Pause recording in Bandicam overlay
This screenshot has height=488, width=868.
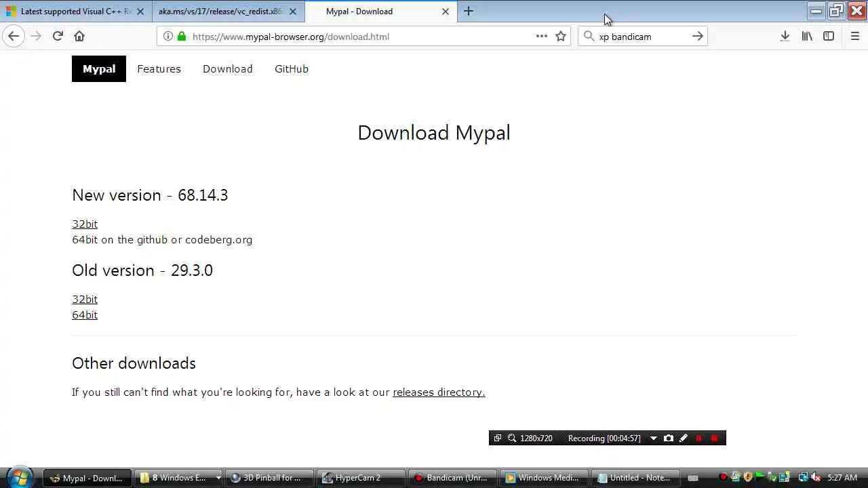tap(699, 439)
